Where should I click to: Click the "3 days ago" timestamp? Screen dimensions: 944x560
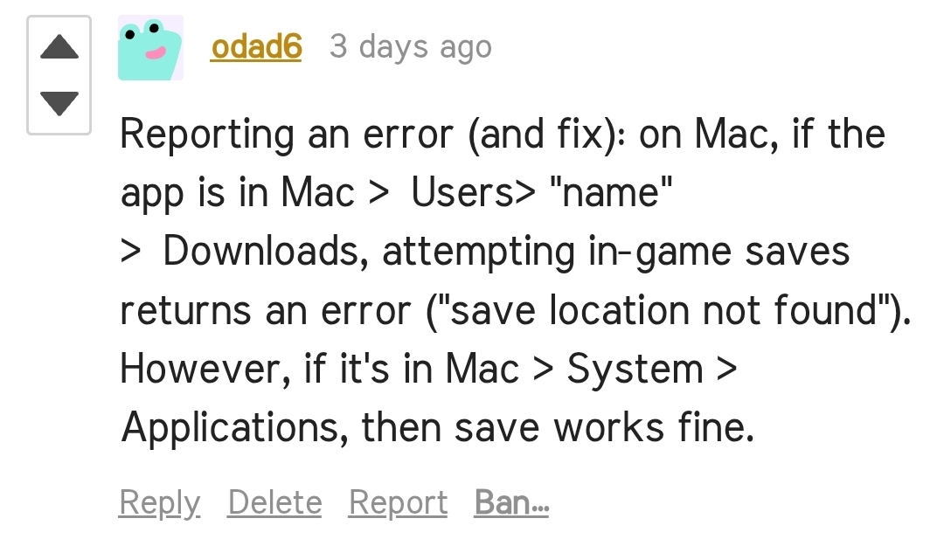tap(410, 46)
